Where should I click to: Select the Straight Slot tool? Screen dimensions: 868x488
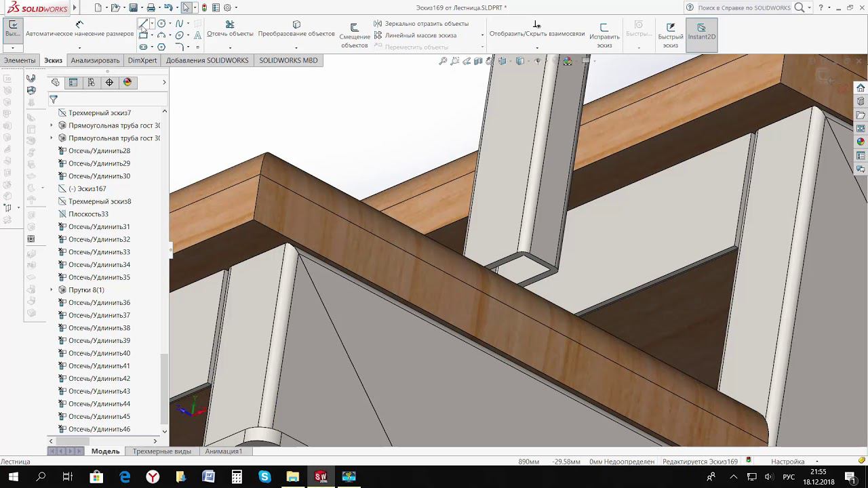(143, 47)
